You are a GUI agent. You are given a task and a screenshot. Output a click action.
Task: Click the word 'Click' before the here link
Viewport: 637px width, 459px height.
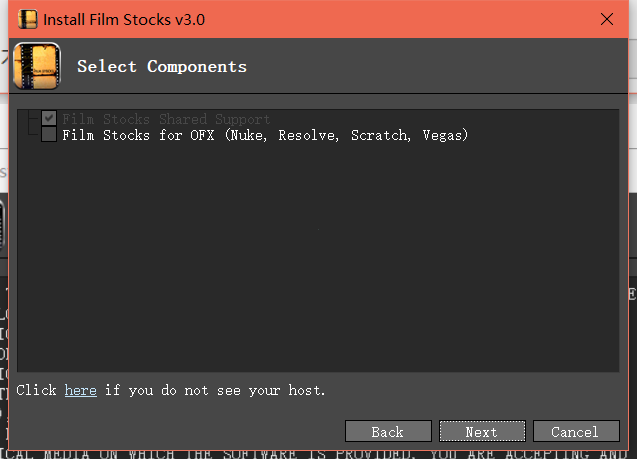[37, 390]
